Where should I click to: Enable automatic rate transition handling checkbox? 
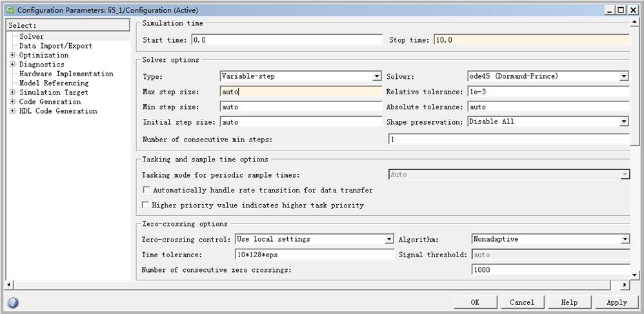click(146, 190)
